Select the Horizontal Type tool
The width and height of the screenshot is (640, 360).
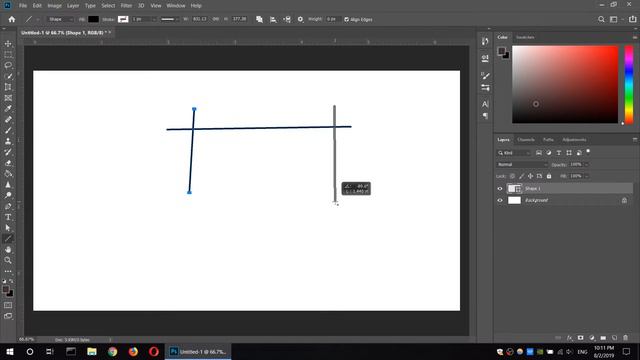point(8,217)
